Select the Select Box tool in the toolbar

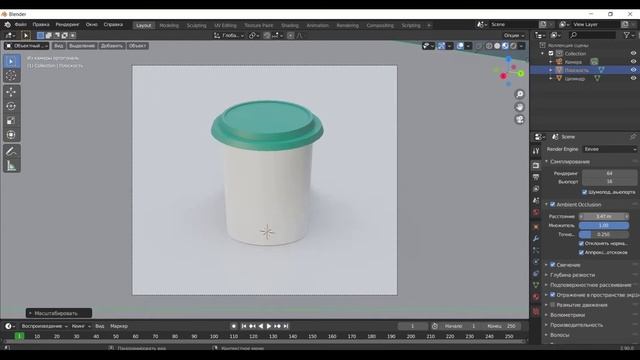pos(11,61)
